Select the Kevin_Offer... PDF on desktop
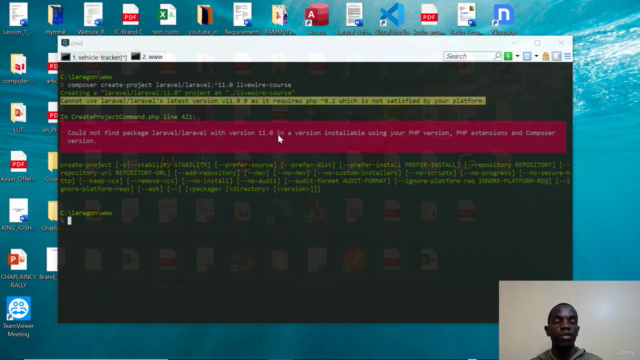This screenshot has width=640, height=360. pos(18,167)
